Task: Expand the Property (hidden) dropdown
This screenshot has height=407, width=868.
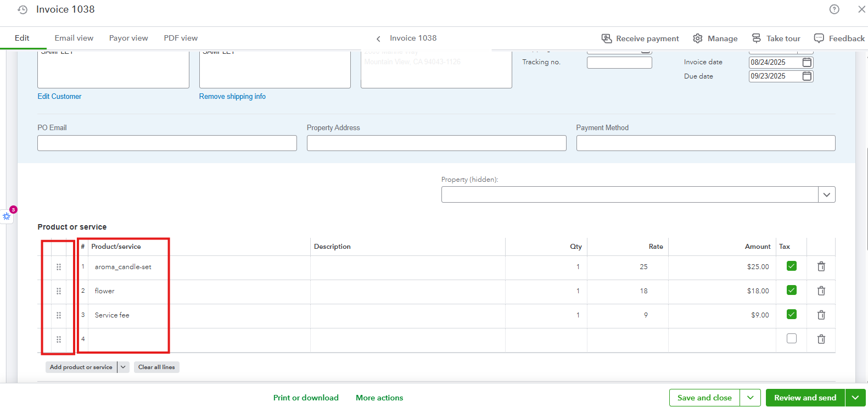Action: 826,194
